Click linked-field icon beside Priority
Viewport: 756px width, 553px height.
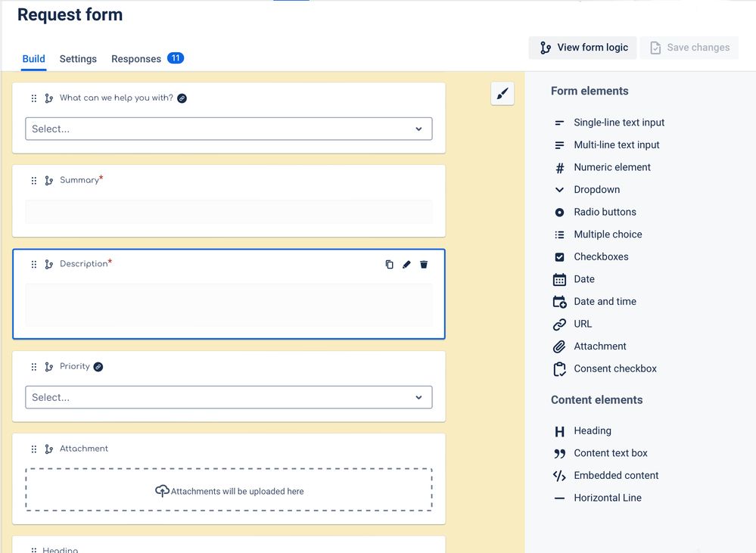[x=98, y=367]
